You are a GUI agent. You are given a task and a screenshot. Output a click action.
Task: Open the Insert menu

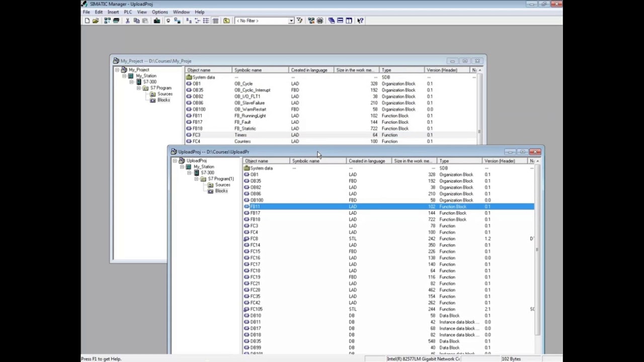coord(113,12)
